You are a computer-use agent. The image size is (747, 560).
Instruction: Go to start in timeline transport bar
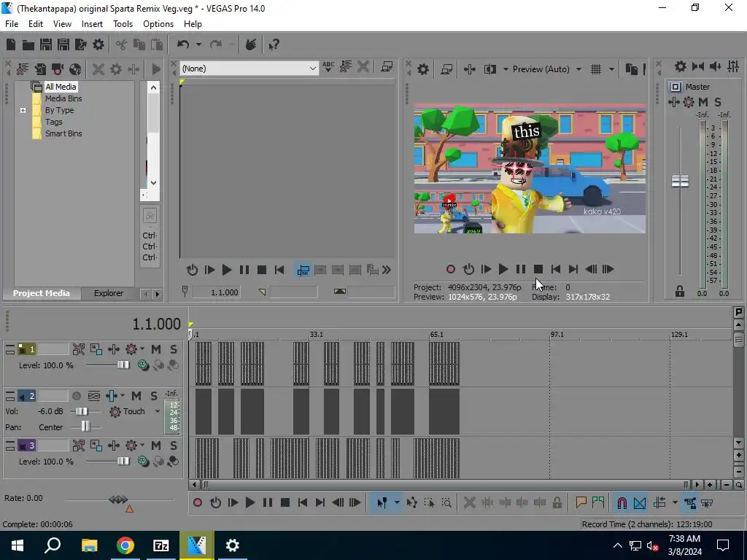pos(303,503)
